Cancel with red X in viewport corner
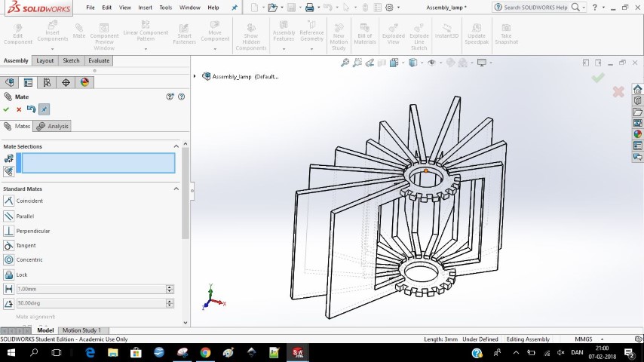 point(618,91)
